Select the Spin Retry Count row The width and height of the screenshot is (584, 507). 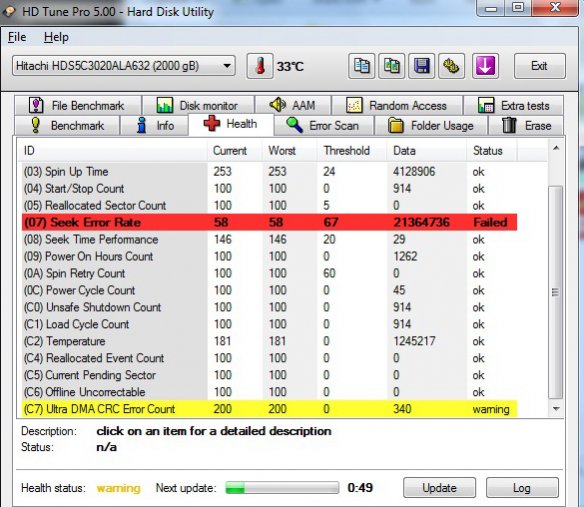(269, 273)
